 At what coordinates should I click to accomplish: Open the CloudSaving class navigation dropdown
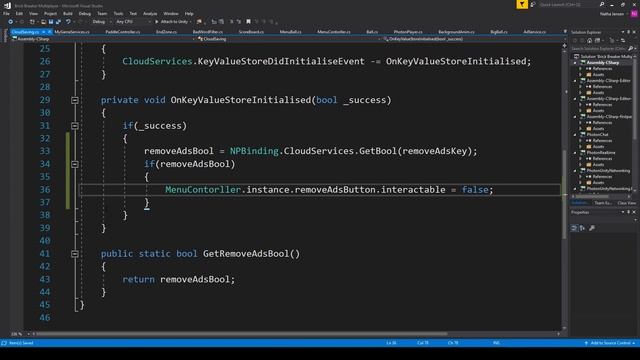click(289, 39)
